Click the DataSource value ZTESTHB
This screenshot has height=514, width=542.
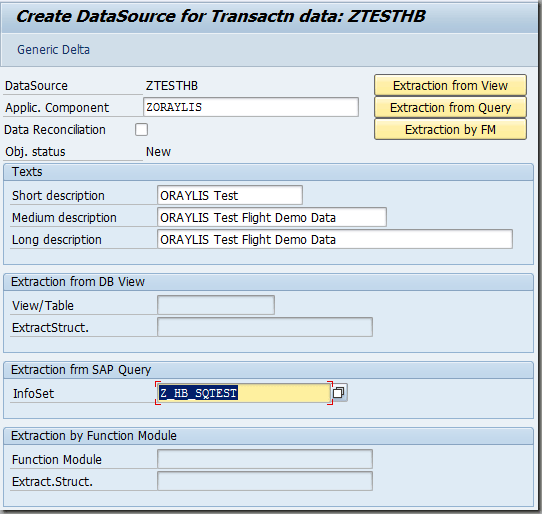point(172,86)
